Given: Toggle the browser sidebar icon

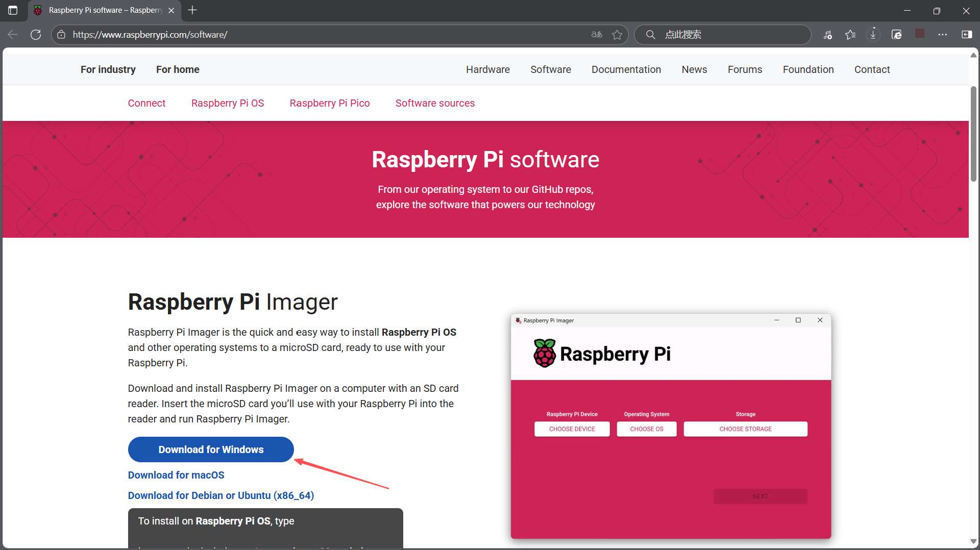Looking at the screenshot, I should point(967,35).
